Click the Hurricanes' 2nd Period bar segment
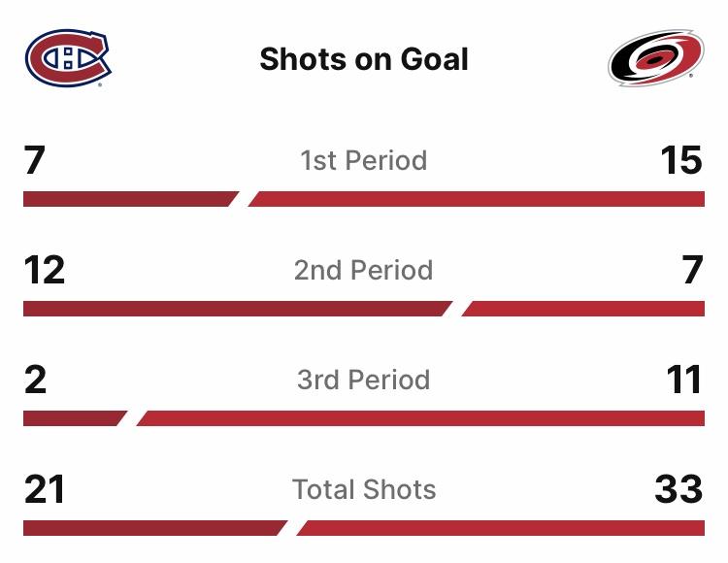 click(x=584, y=309)
